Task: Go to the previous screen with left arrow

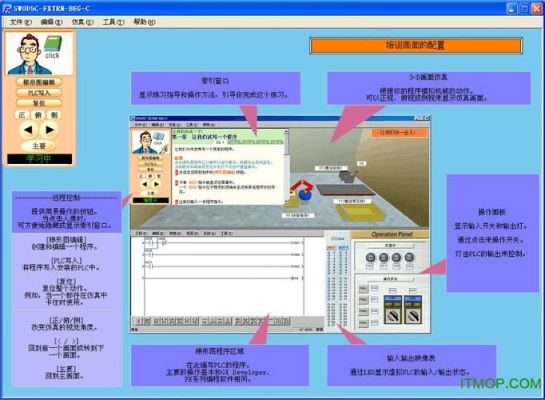Action: coord(28,130)
